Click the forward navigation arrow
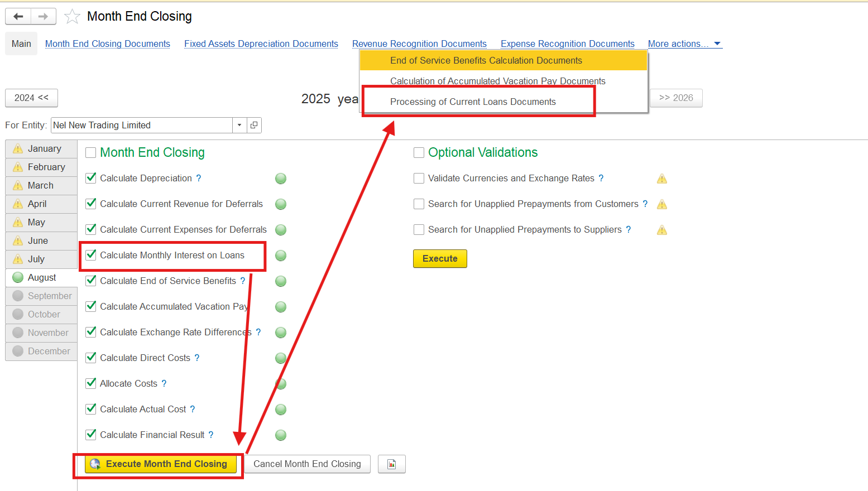The height and width of the screenshot is (491, 868). point(43,17)
